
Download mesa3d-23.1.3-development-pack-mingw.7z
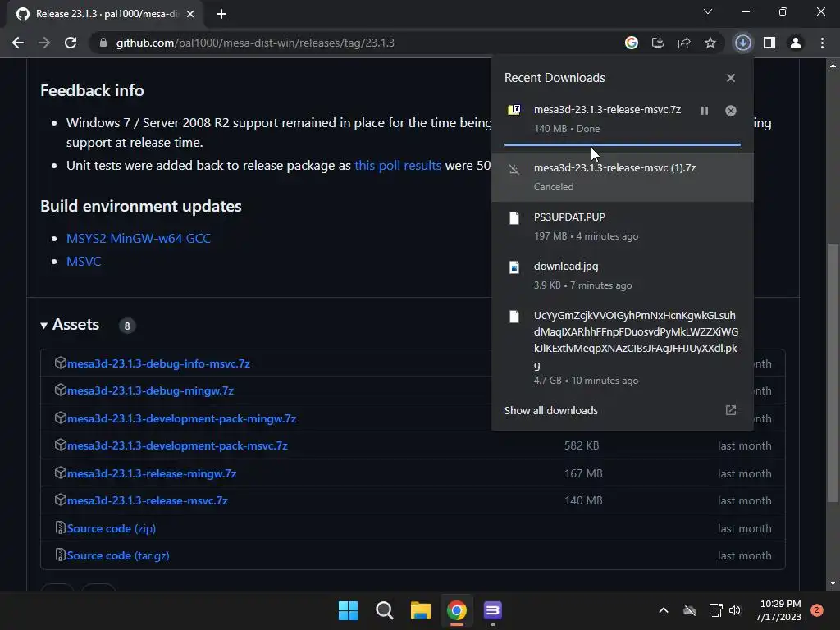pyautogui.click(x=181, y=419)
